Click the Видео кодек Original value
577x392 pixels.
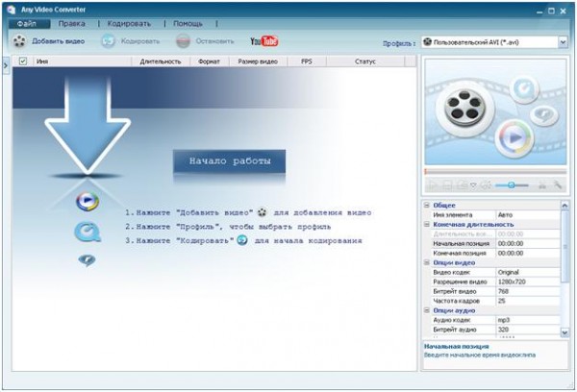click(528, 272)
